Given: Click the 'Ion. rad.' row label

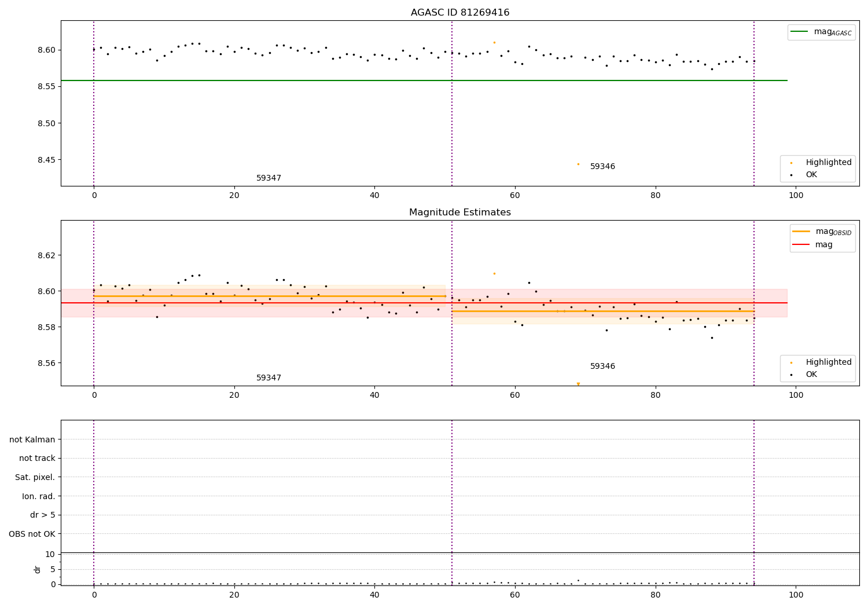Looking at the screenshot, I should click(39, 496).
